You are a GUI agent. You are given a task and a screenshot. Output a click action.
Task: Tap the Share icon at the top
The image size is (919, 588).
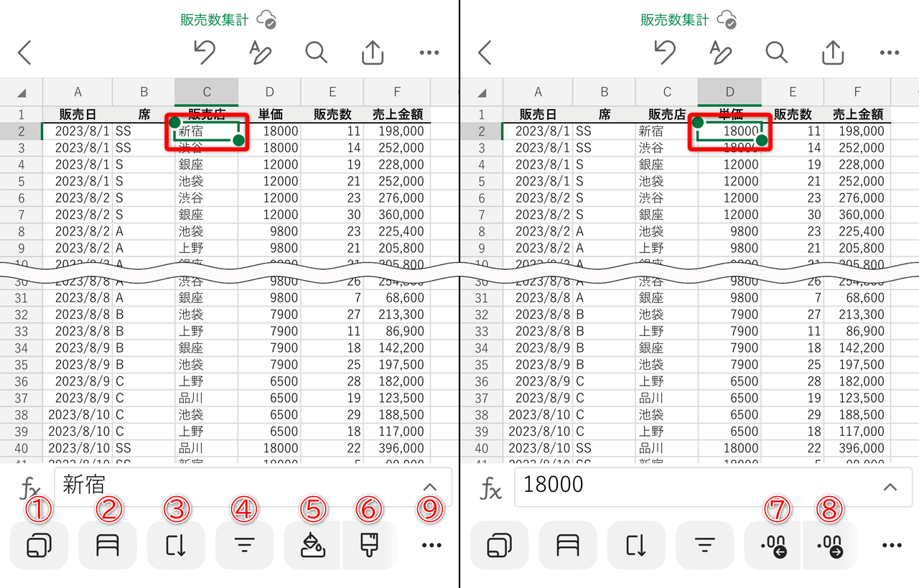tap(372, 52)
